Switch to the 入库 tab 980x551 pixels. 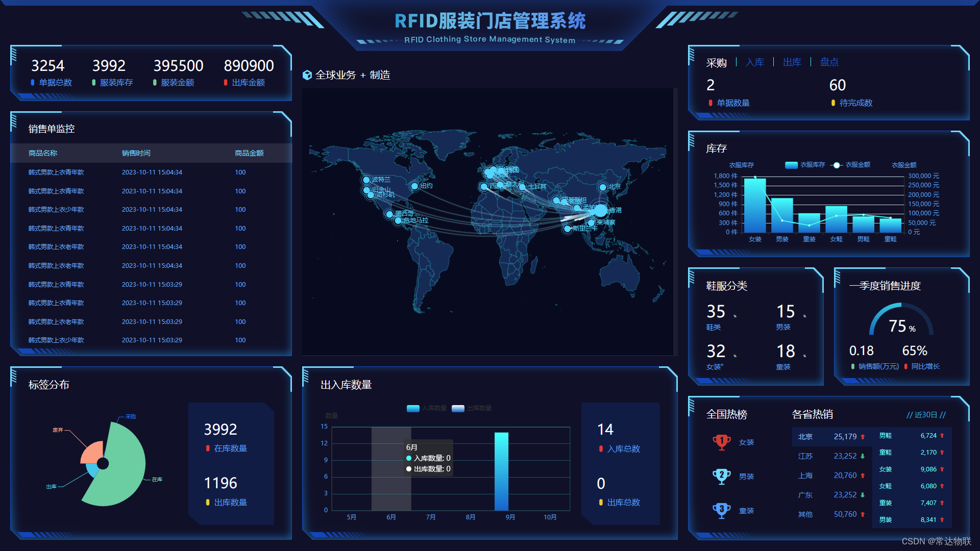(x=754, y=62)
